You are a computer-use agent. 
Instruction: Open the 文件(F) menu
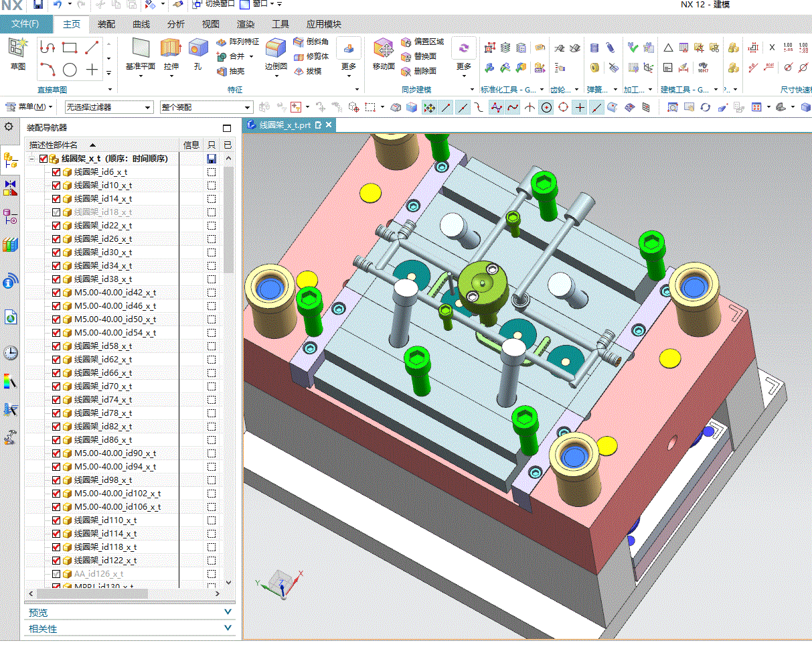point(25,24)
